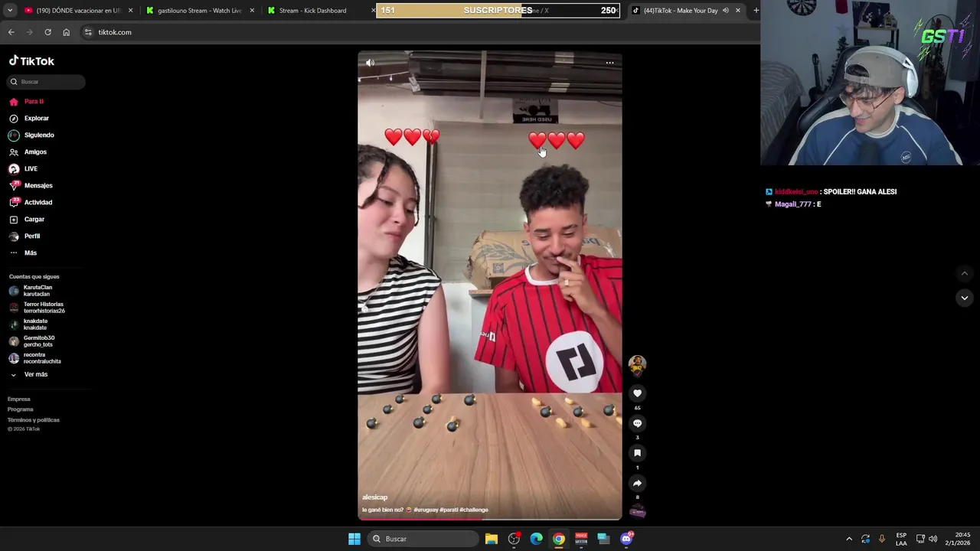This screenshot has width=980, height=551.
Task: Open the creator avatar beside video
Action: tap(637, 365)
